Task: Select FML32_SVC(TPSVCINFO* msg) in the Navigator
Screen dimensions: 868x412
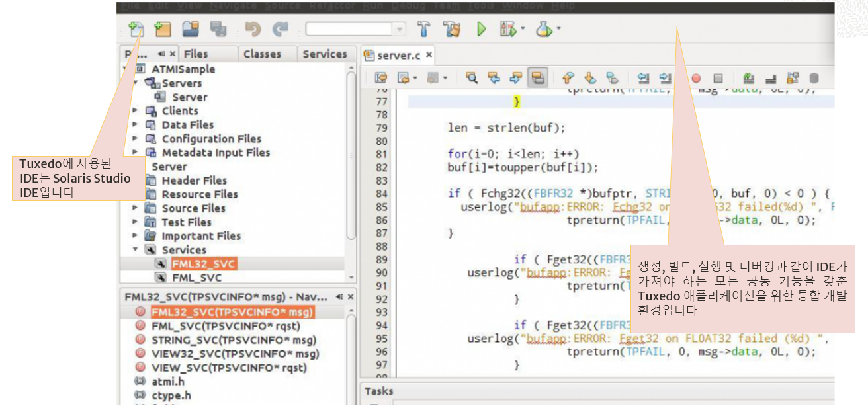Action: coord(232,311)
